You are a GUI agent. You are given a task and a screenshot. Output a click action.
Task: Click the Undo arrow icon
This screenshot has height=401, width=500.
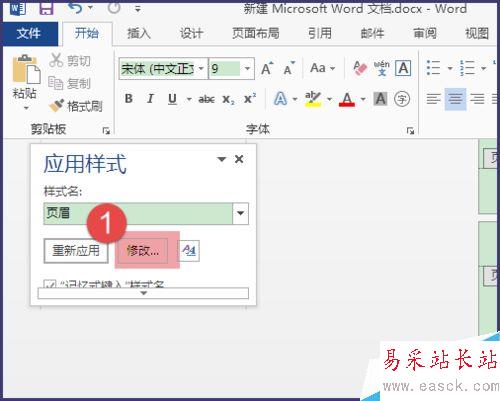76,8
